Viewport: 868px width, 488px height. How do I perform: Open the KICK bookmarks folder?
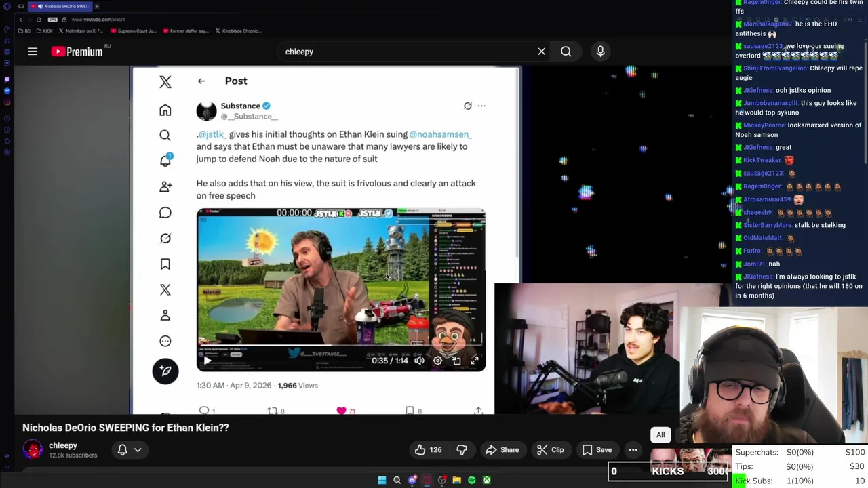45,30
